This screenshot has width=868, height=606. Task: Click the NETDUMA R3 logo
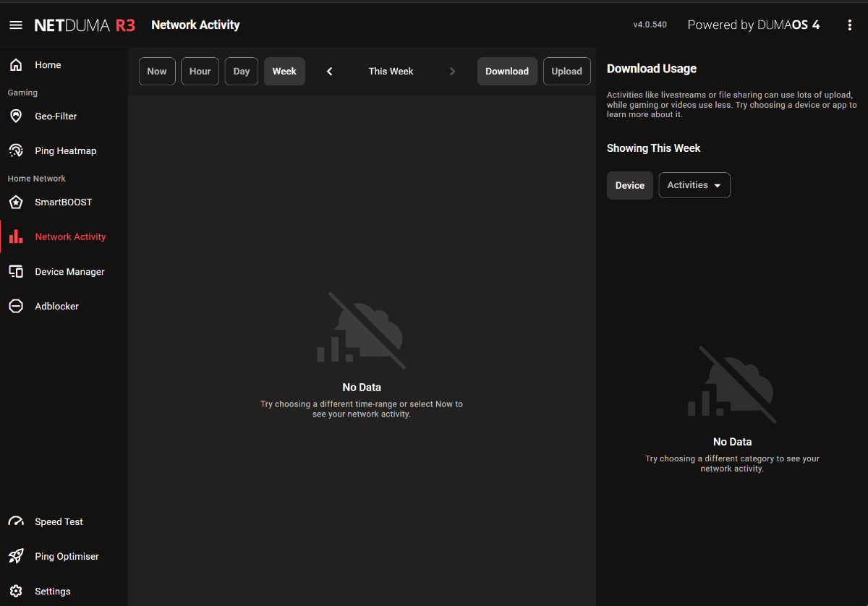click(x=85, y=25)
